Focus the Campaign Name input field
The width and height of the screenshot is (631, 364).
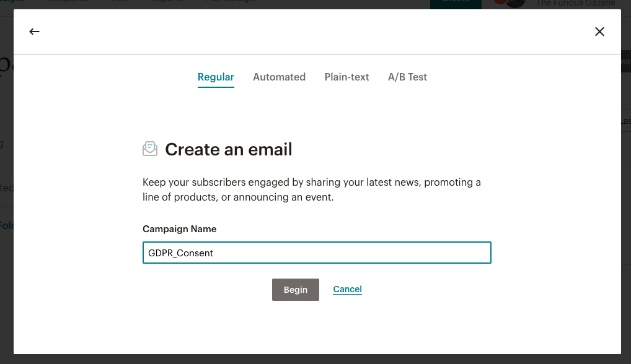click(317, 253)
